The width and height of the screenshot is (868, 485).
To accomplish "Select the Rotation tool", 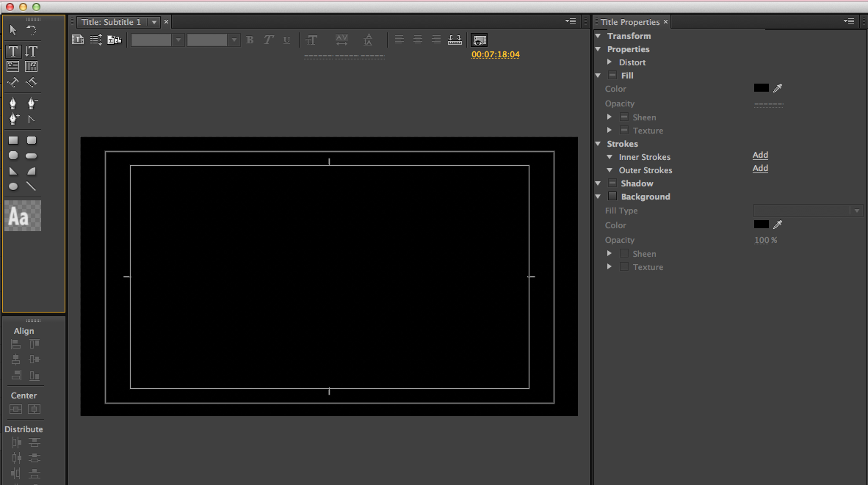I will 32,30.
